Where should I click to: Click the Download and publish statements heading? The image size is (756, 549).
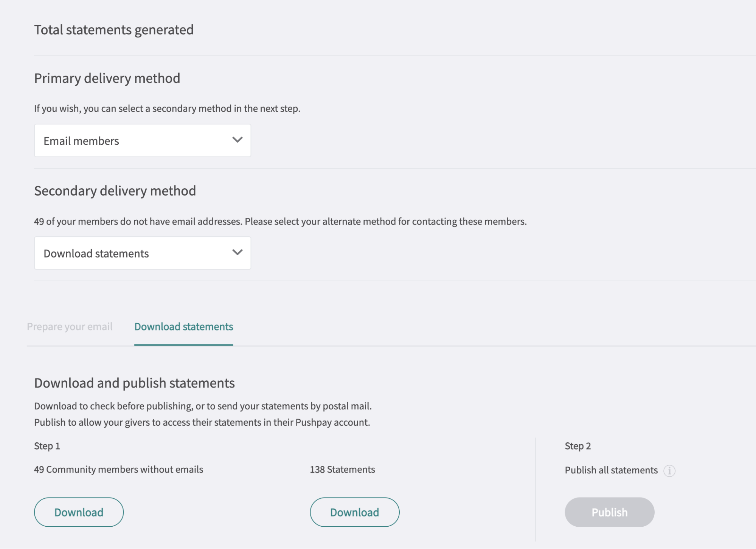pyautogui.click(x=134, y=383)
